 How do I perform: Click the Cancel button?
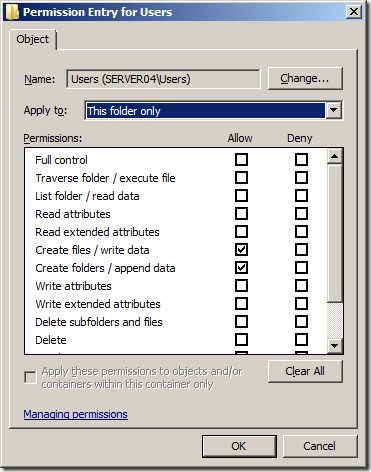[320, 446]
